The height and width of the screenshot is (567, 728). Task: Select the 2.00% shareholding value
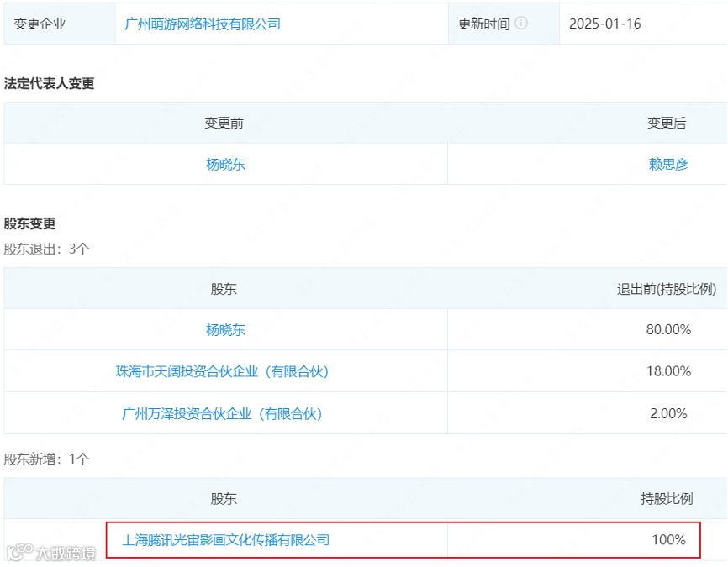668,413
